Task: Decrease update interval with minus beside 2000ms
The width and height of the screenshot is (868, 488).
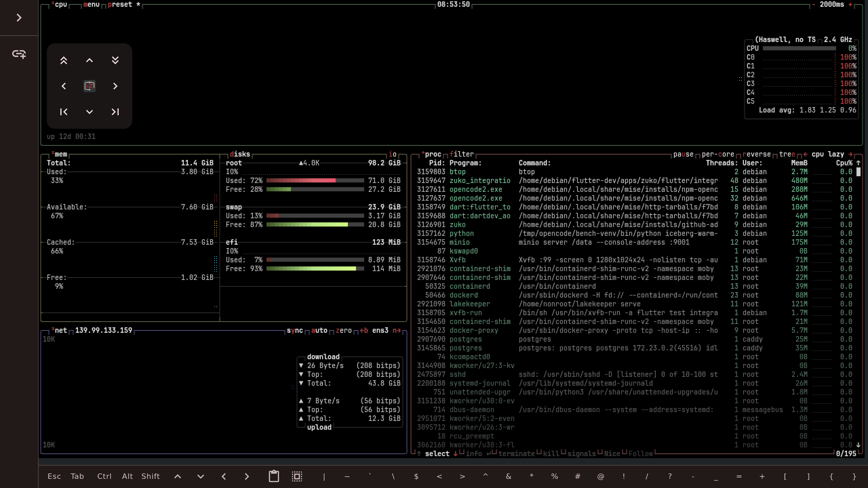Action: click(813, 4)
